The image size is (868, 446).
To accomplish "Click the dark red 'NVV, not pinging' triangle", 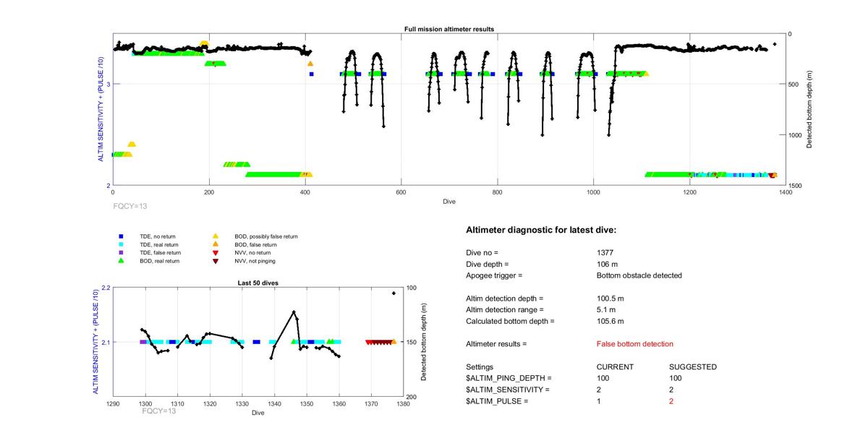I will (x=216, y=260).
